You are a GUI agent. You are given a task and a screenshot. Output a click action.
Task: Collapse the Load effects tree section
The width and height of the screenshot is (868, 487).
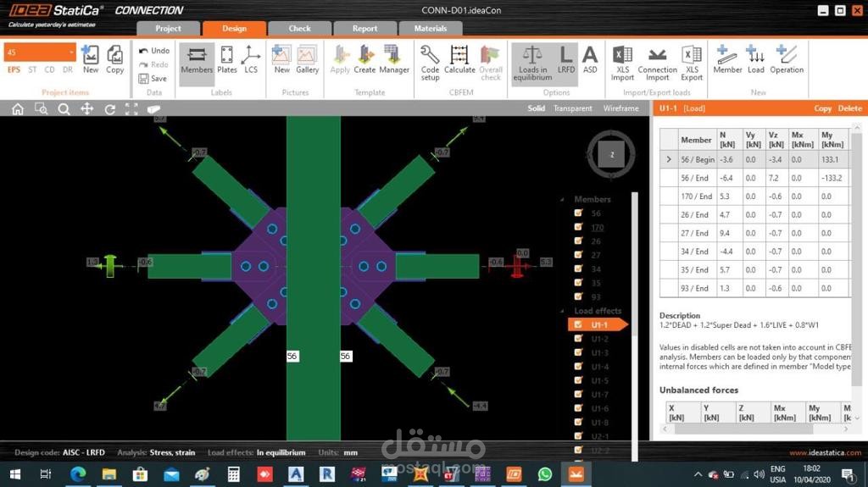[563, 311]
